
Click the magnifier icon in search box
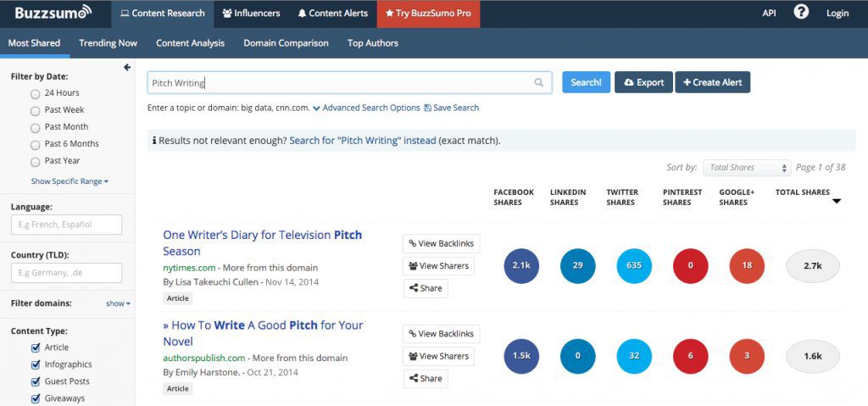click(x=538, y=82)
